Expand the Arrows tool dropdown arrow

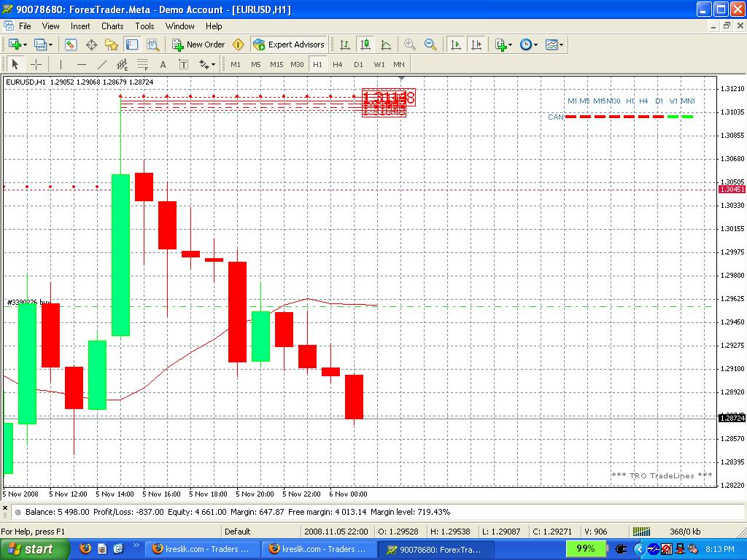point(213,64)
